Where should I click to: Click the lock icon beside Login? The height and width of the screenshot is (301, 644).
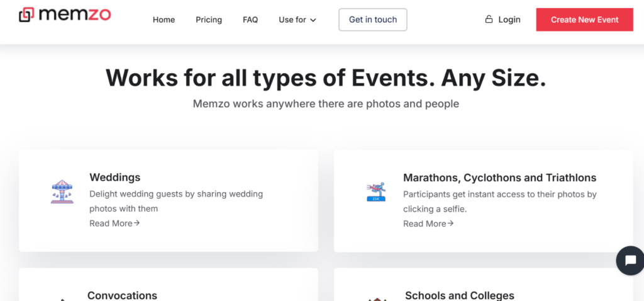(x=489, y=20)
